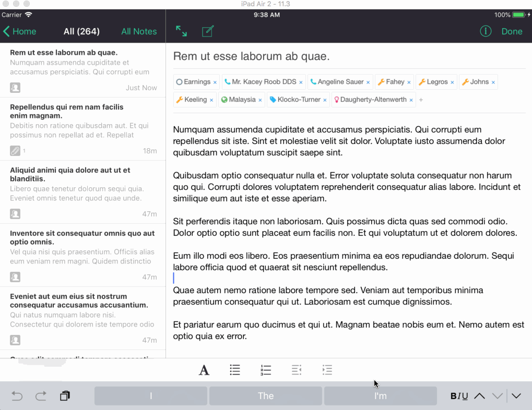Undo the last edit
Image resolution: width=532 pixels, height=410 pixels.
(x=17, y=396)
